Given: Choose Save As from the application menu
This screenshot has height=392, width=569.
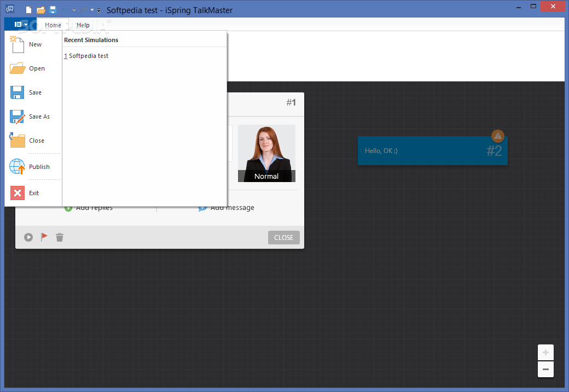Looking at the screenshot, I should tap(33, 116).
